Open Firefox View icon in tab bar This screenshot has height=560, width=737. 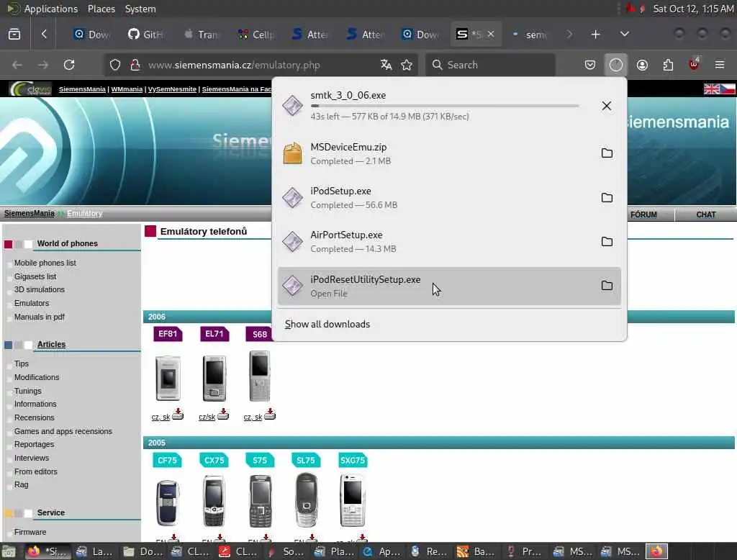[14, 35]
